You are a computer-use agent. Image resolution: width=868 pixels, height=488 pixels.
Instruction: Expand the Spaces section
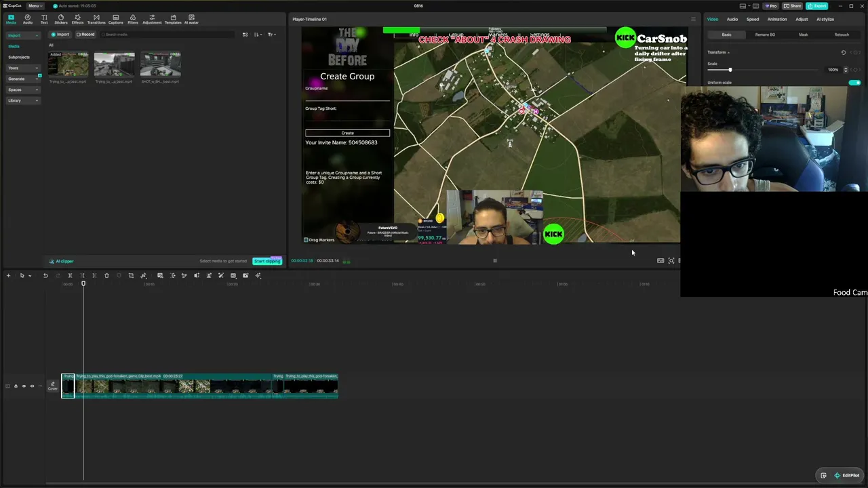click(x=23, y=89)
